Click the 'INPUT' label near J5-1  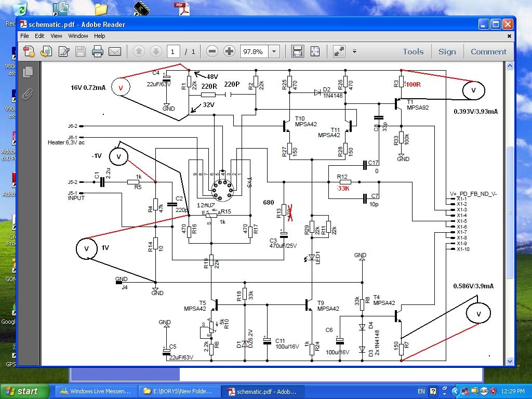click(x=76, y=198)
